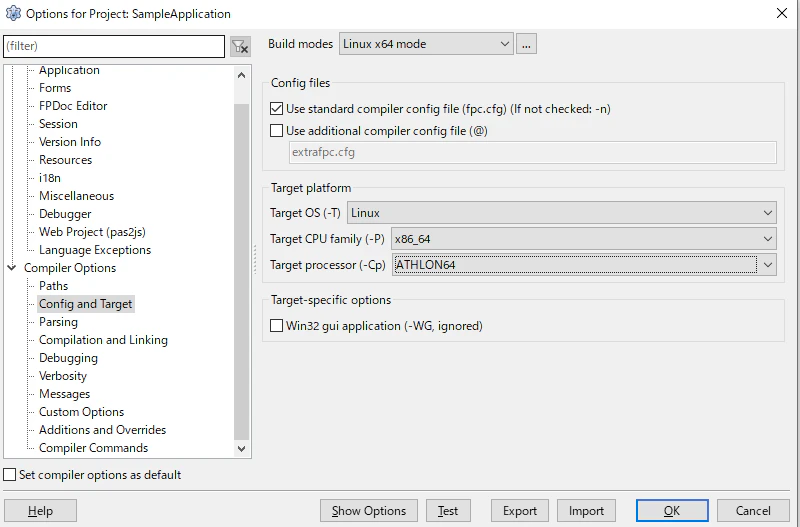Click the tree scrollbar down arrow
800x527 pixels.
coord(241,448)
